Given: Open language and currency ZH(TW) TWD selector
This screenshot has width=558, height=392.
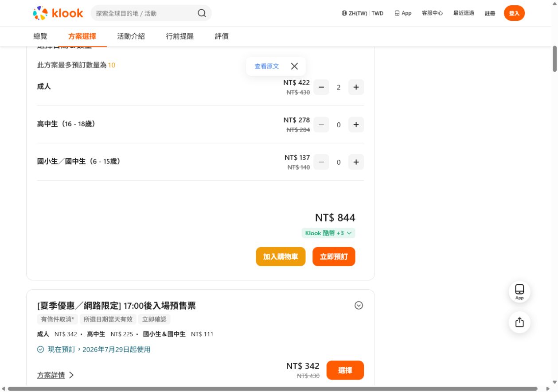Looking at the screenshot, I should coord(362,13).
